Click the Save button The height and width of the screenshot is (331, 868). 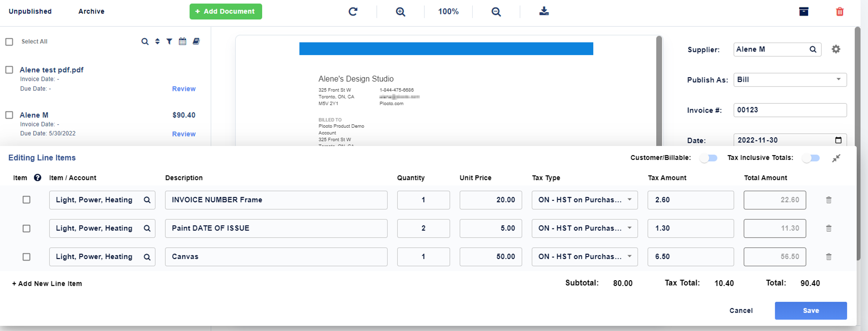(x=810, y=311)
